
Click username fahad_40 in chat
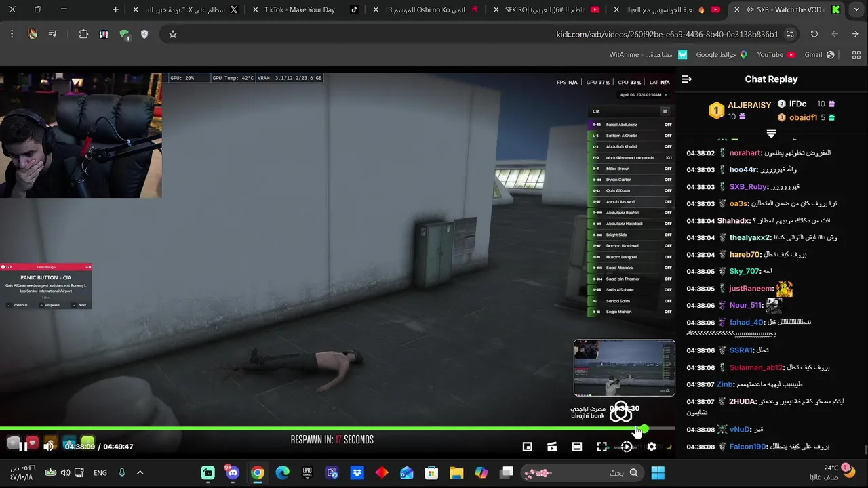[x=747, y=323]
